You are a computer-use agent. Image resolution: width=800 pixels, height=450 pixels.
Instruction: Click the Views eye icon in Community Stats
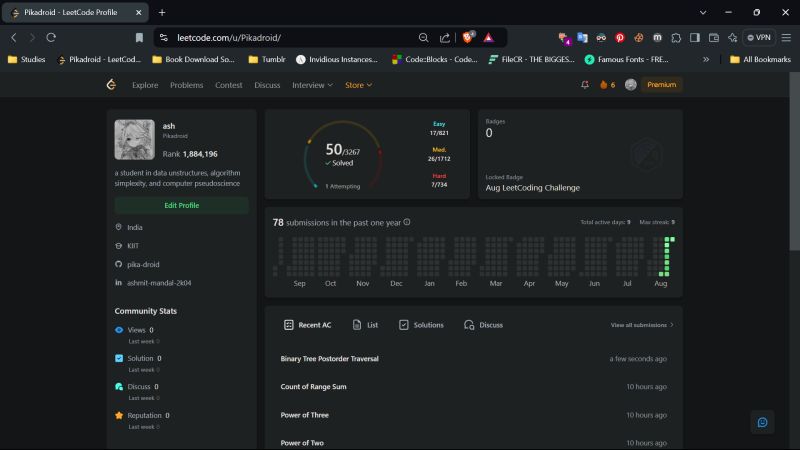[x=119, y=330]
